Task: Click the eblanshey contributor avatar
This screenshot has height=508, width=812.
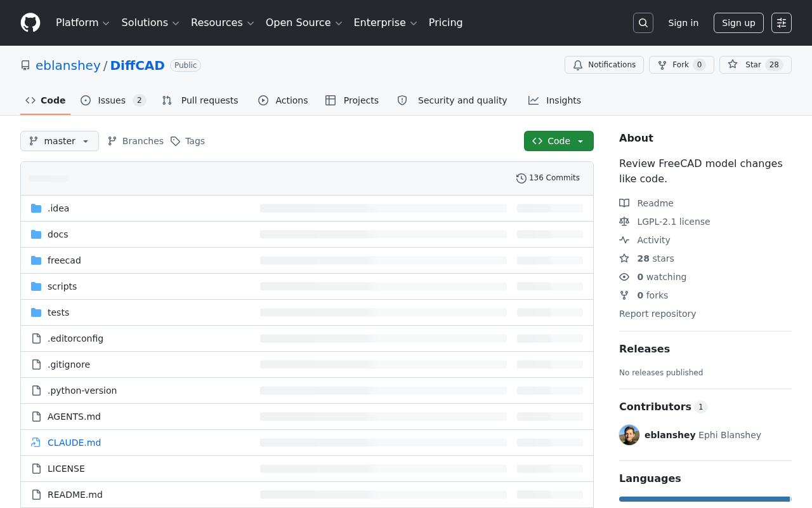Action: (x=629, y=435)
